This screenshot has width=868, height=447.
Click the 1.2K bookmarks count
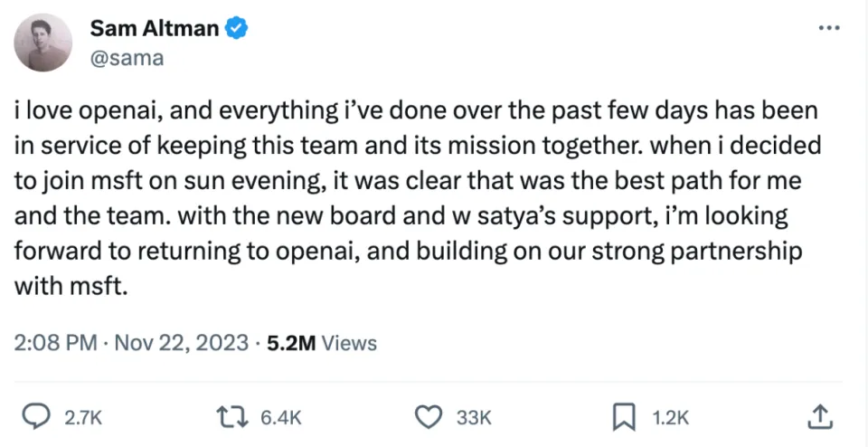pos(671,417)
